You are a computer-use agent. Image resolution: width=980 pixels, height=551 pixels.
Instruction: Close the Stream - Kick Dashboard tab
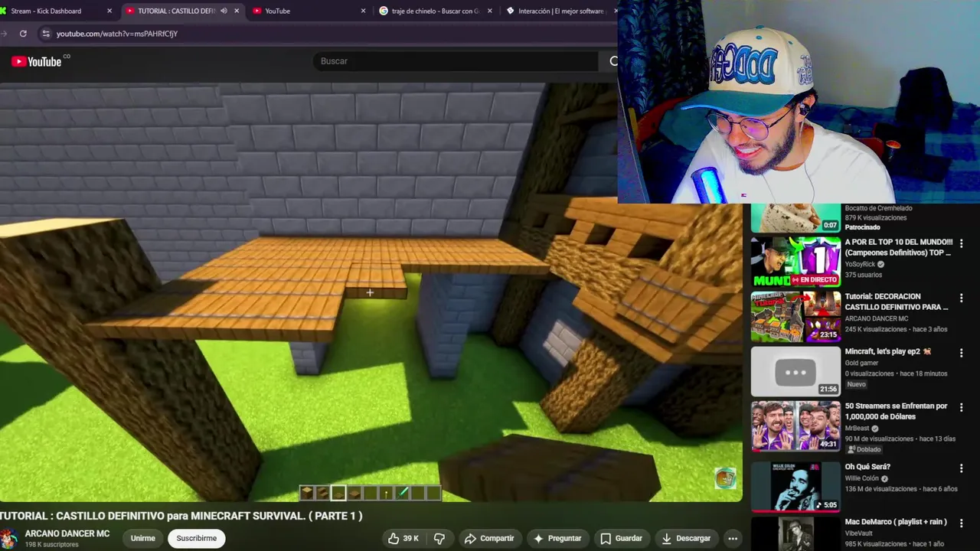pyautogui.click(x=109, y=11)
